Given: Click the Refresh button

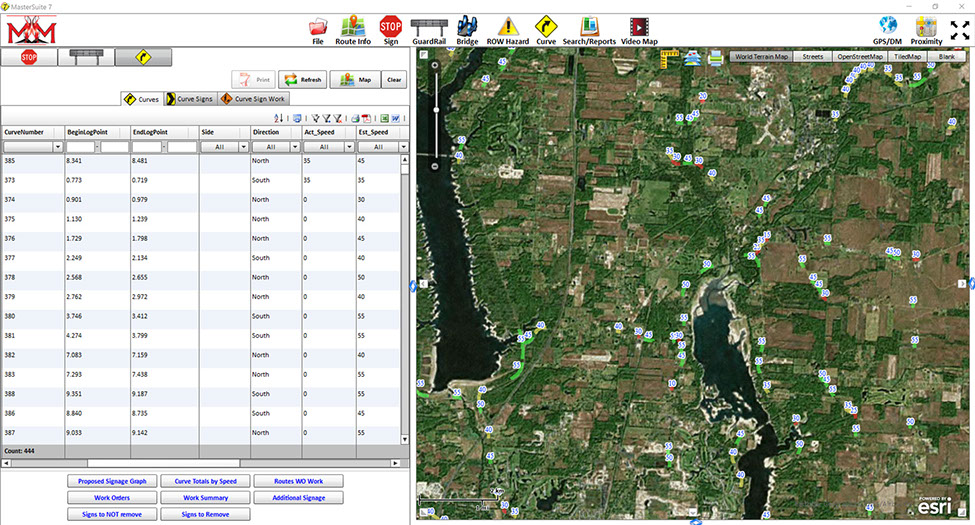Looking at the screenshot, I should 302,80.
